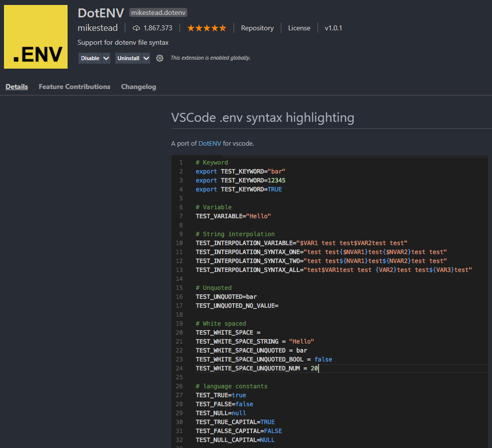Click the '# String interpolation' comment
Viewport: 492px width, 448px height.
coord(235,234)
